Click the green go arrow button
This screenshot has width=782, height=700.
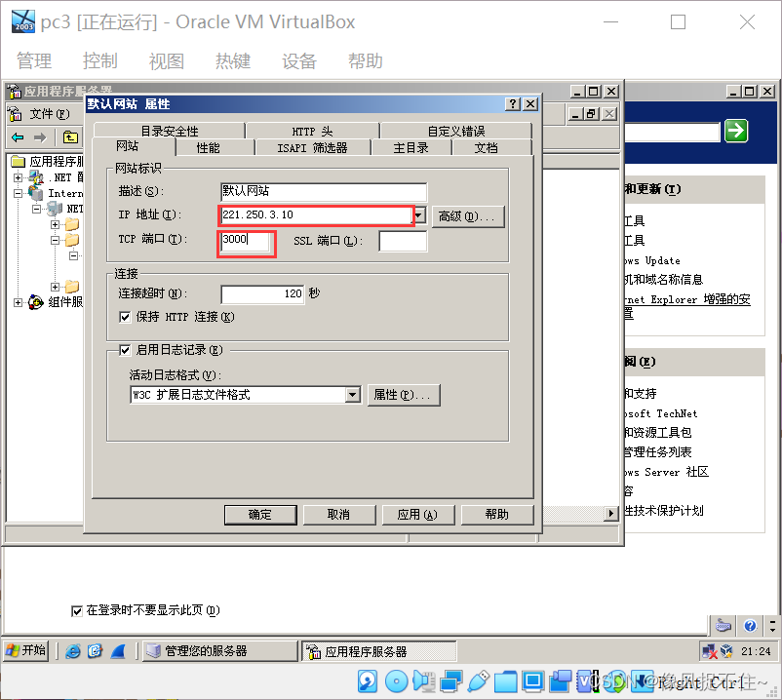(x=736, y=131)
